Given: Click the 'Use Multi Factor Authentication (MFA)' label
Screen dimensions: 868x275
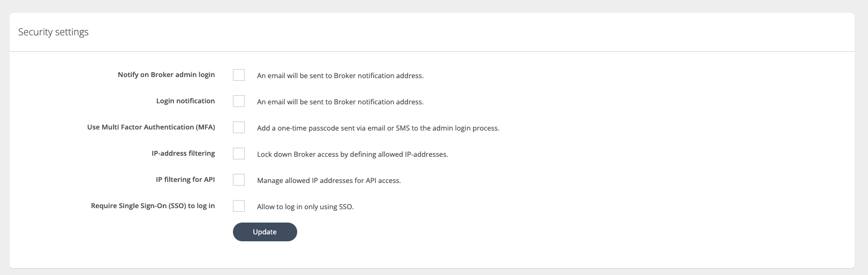Looking at the screenshot, I should tap(151, 127).
